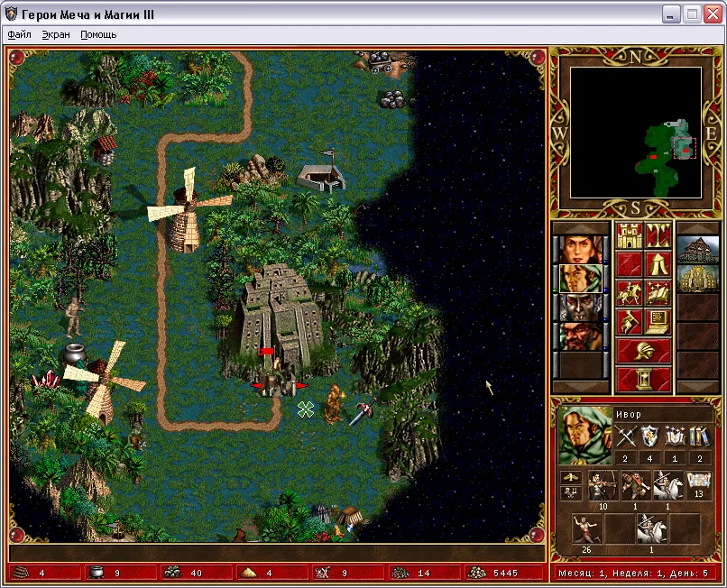This screenshot has height=588, width=727.
Task: Click the hero name Ивор
Action: click(x=629, y=414)
